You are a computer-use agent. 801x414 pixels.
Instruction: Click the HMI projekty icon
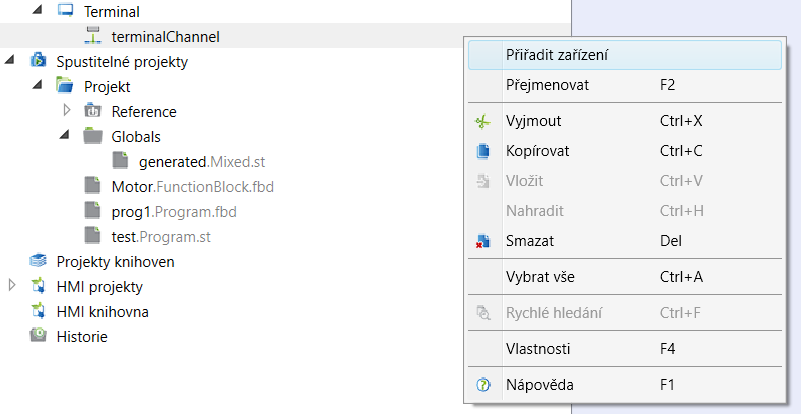38,286
